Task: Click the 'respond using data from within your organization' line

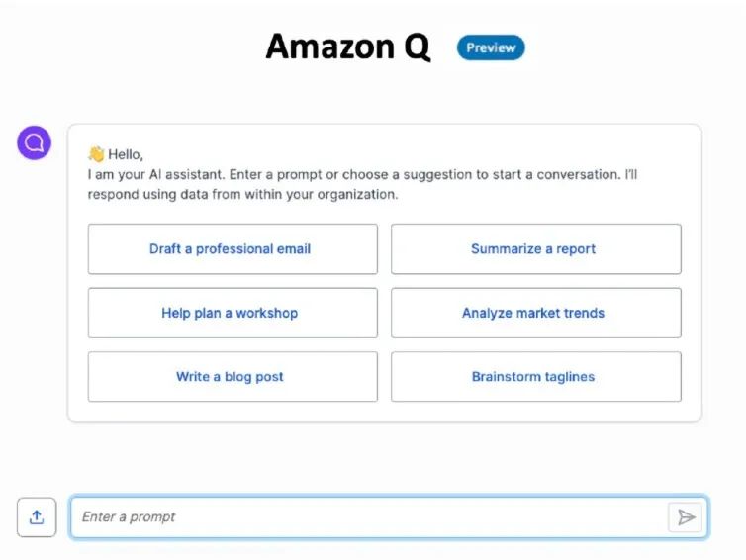Action: (242, 194)
